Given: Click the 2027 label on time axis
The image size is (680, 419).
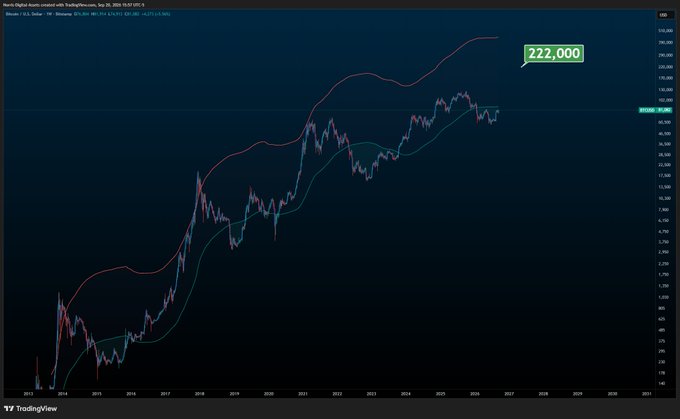Looking at the screenshot, I should point(509,394).
